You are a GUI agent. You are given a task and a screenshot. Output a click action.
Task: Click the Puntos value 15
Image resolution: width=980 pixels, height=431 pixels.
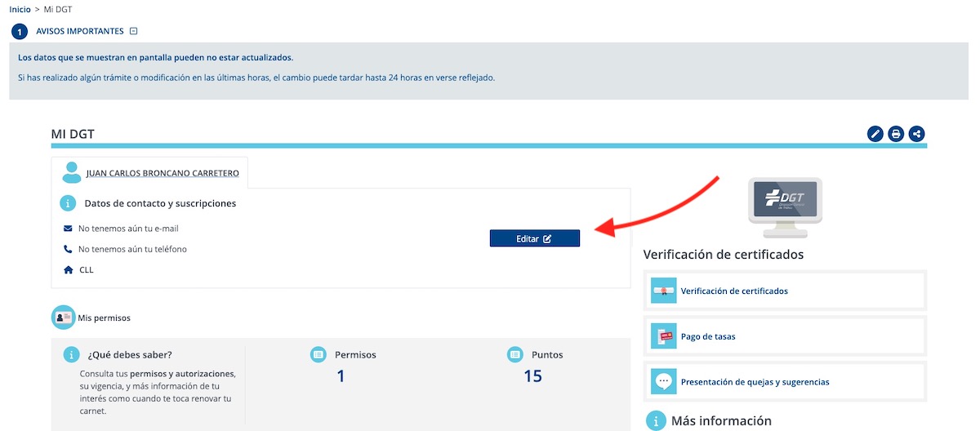pyautogui.click(x=533, y=376)
